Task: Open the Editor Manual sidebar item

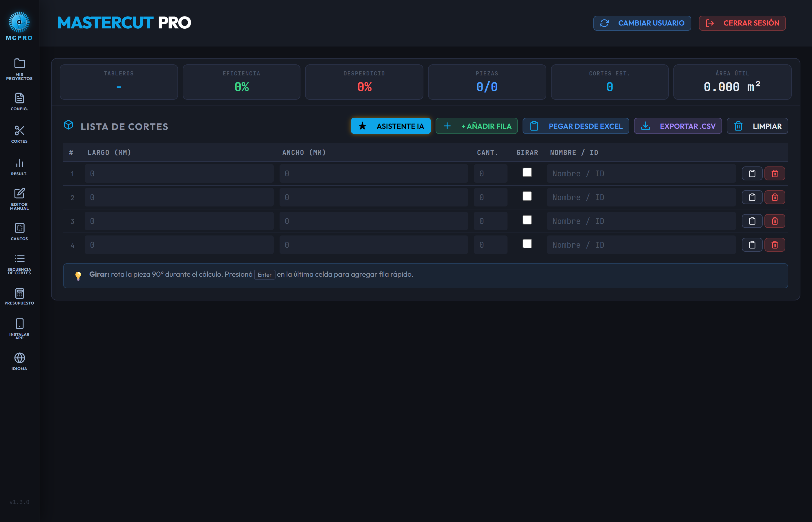Action: point(19,199)
